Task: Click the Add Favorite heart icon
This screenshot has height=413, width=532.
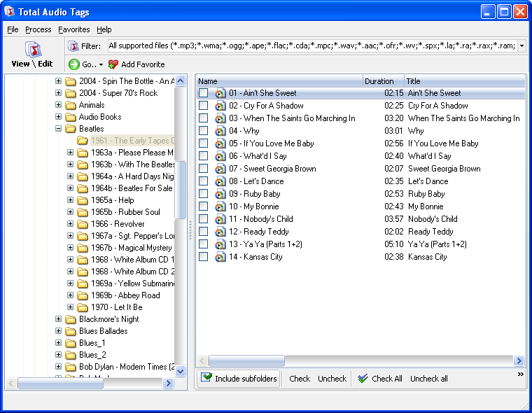Action: [x=113, y=64]
